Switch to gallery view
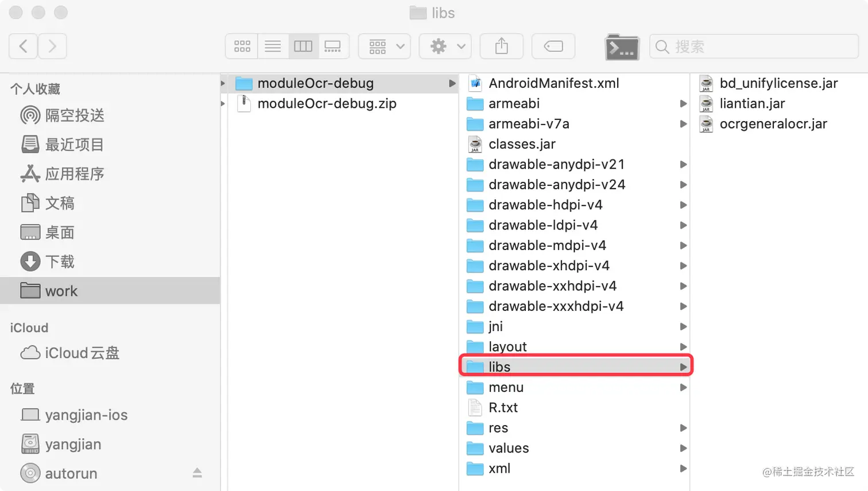The height and width of the screenshot is (491, 868). [333, 46]
